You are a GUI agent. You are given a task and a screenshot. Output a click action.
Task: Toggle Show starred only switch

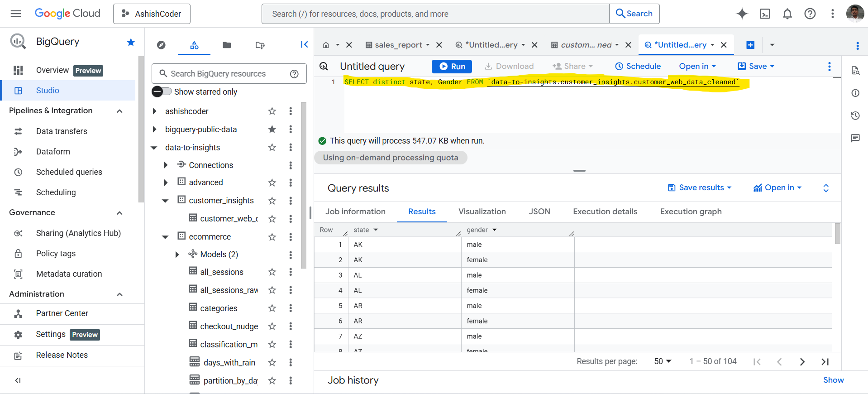pyautogui.click(x=162, y=91)
